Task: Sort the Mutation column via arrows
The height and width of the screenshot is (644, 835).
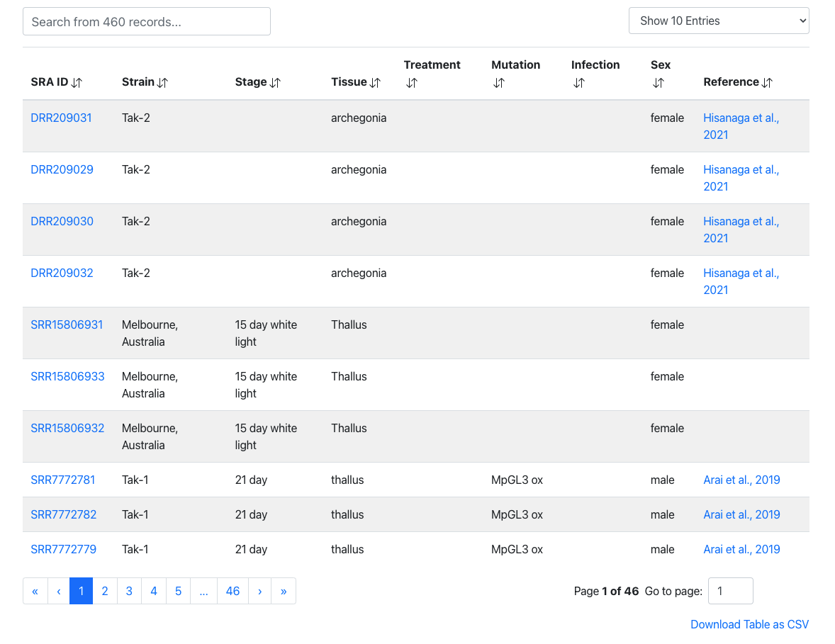Action: (x=499, y=83)
